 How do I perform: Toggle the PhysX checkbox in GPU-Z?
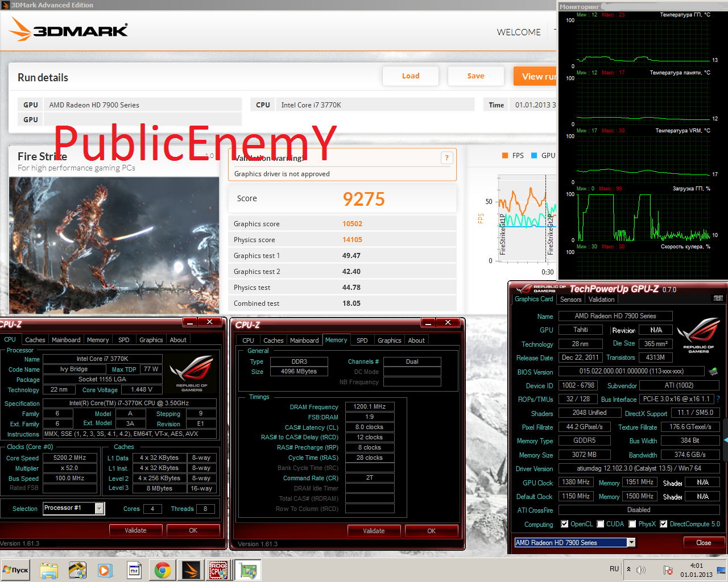click(x=632, y=524)
